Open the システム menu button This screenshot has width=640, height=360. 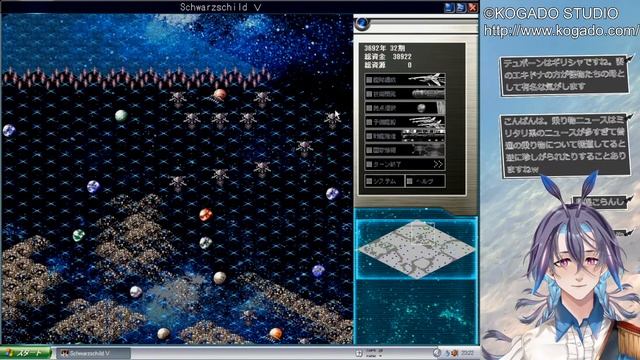click(384, 181)
